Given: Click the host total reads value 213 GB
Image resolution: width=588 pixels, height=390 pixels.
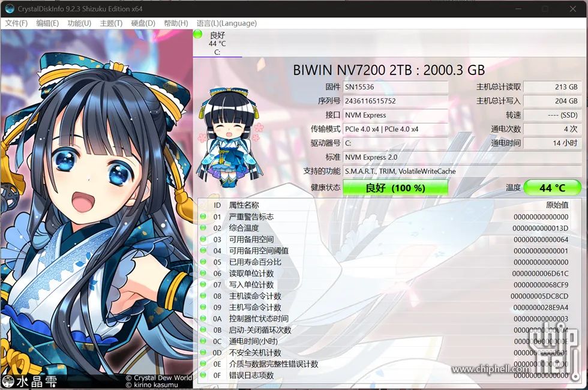Looking at the screenshot, I should pos(552,87).
